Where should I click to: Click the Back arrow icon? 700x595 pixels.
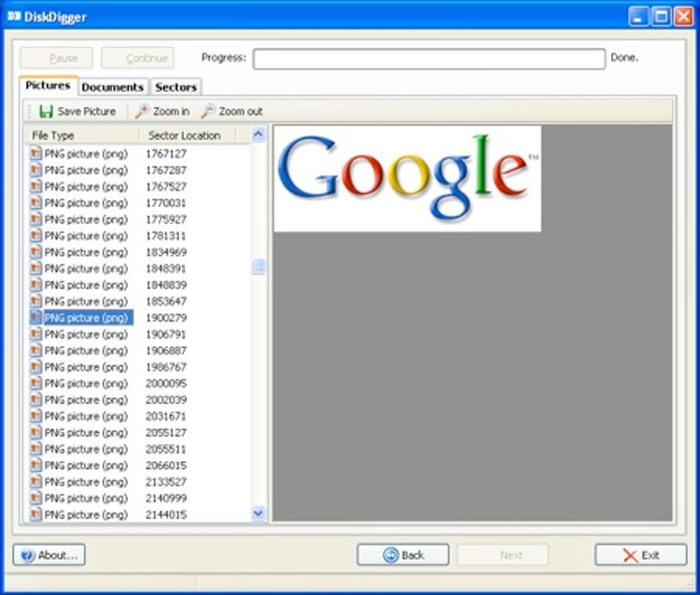tap(391, 555)
